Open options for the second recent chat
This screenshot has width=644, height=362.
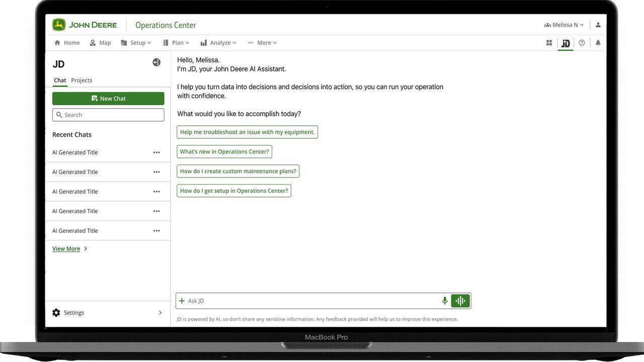coord(156,172)
